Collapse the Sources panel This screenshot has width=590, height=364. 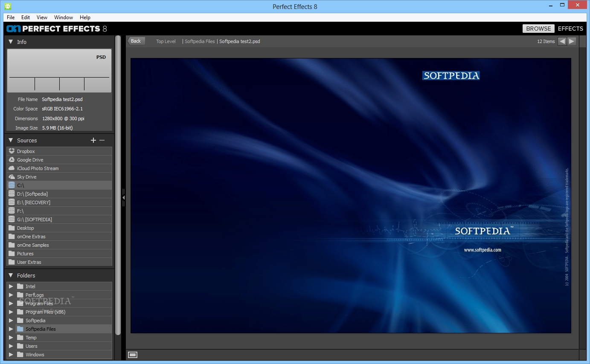[x=11, y=140]
